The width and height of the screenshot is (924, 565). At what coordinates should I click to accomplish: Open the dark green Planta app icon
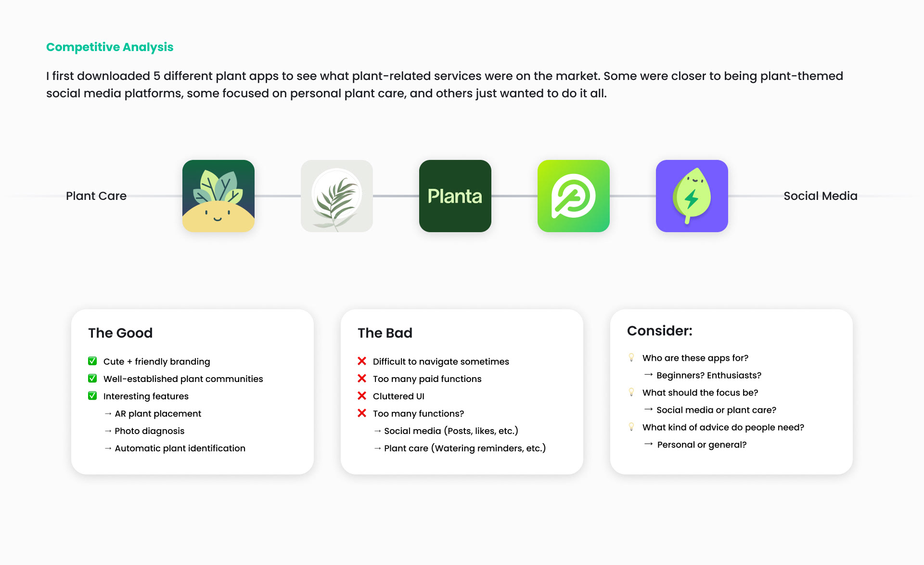pos(455,196)
